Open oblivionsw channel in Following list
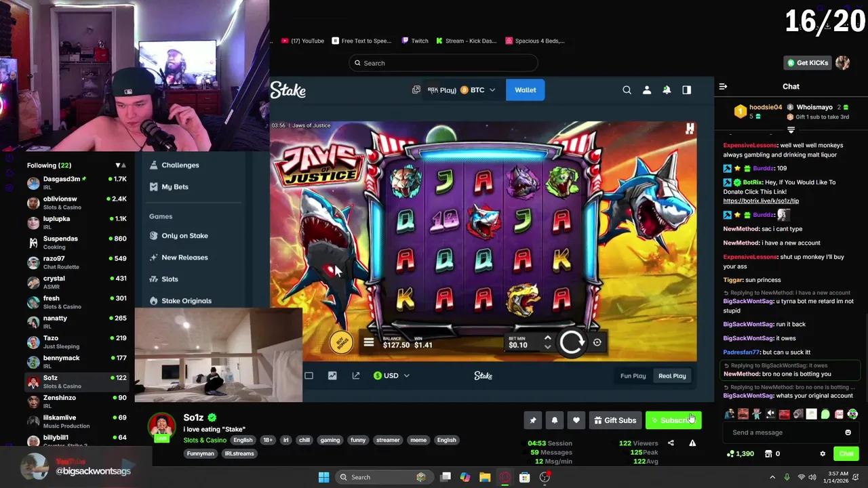 pos(77,202)
